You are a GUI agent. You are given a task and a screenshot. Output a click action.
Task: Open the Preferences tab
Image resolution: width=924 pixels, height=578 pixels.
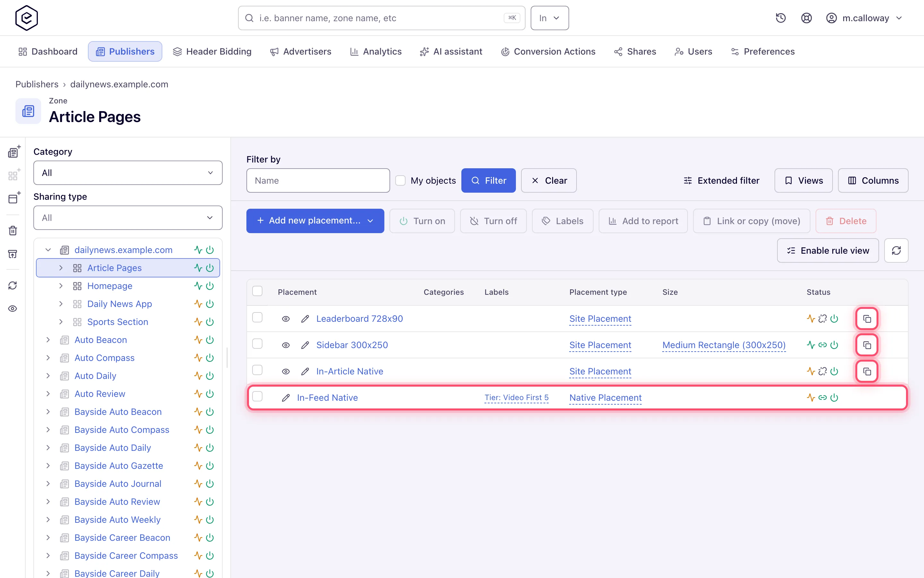(x=763, y=52)
